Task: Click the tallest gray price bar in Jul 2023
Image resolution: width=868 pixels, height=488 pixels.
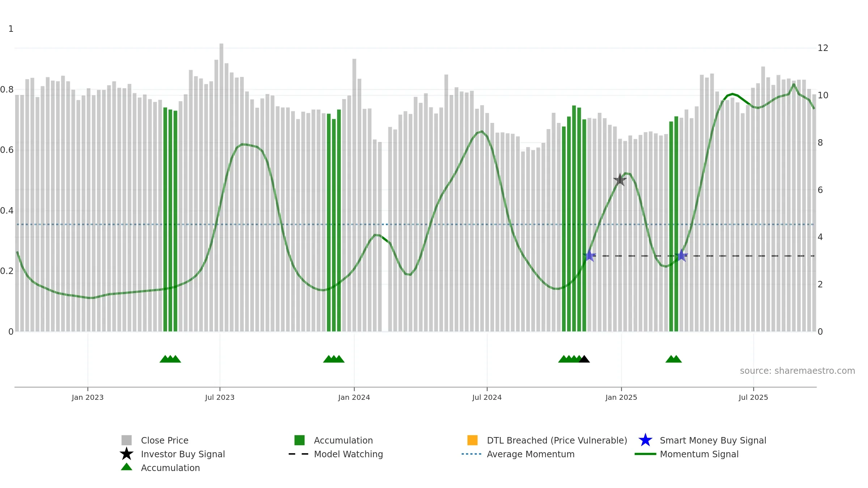Action: pos(221,187)
